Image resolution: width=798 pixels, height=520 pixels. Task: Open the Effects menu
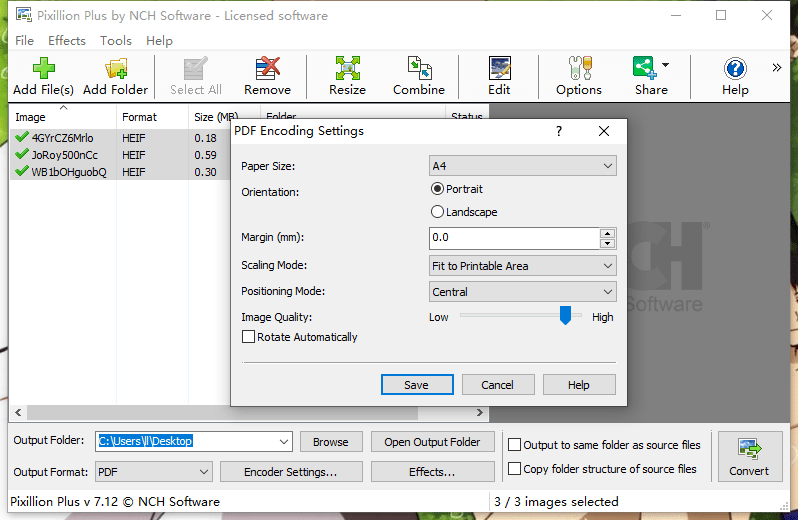click(67, 41)
